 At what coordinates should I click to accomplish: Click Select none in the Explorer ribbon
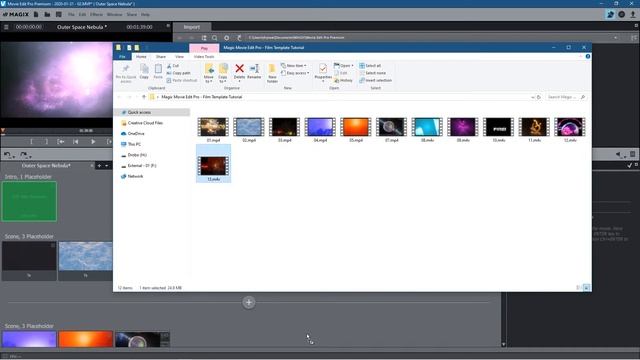pyautogui.click(x=372, y=73)
